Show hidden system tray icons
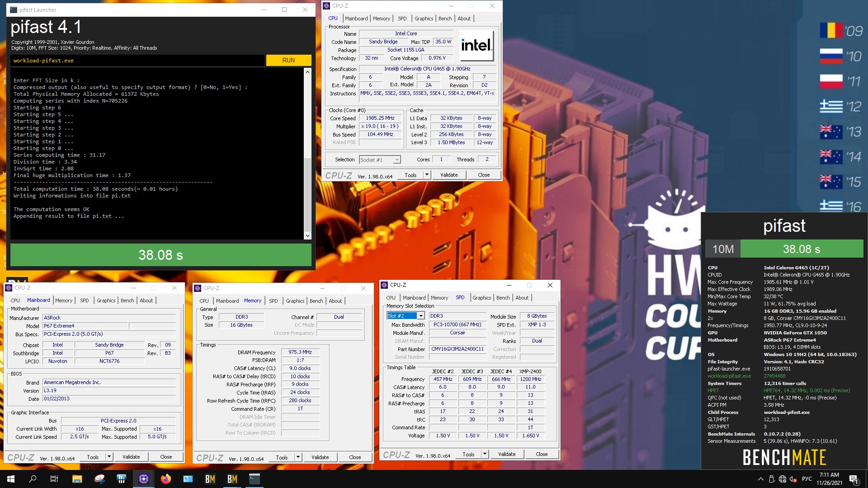The image size is (868, 488). click(760, 479)
